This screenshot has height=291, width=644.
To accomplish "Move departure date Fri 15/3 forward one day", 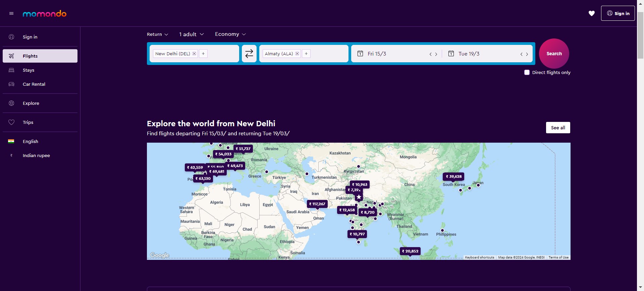I will pos(436,54).
